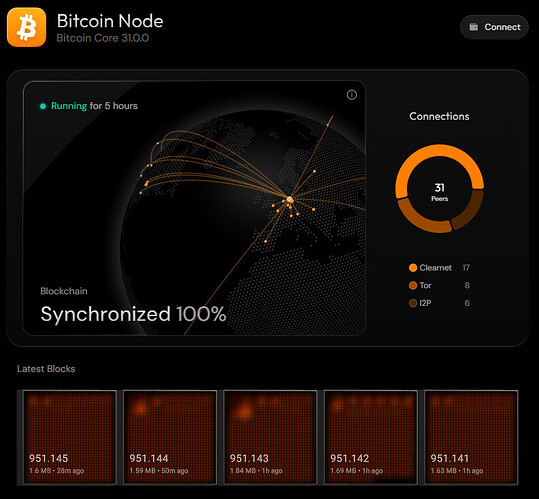
Task: Open block 951.143 thumbnail
Action: (x=270, y=437)
